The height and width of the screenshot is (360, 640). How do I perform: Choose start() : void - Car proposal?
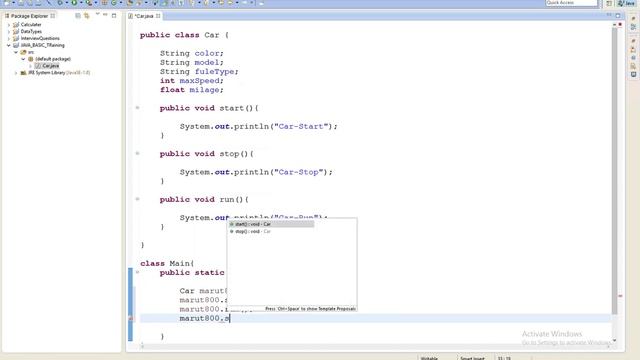[x=271, y=224]
